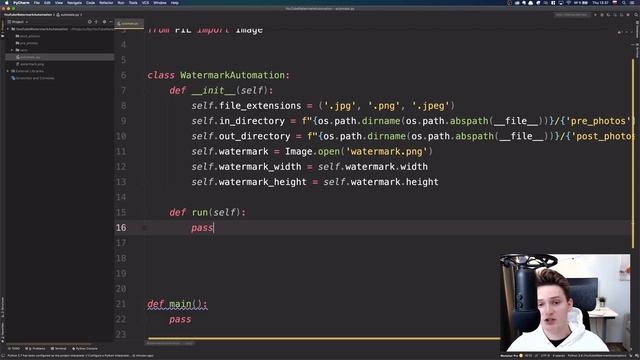Click the Run button in toolbar

click(x=596, y=15)
